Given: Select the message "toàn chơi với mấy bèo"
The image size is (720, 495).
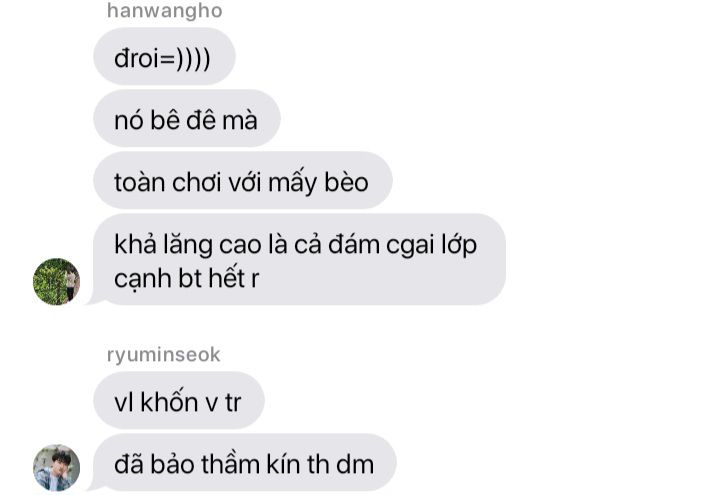Looking at the screenshot, I should click(x=243, y=180).
